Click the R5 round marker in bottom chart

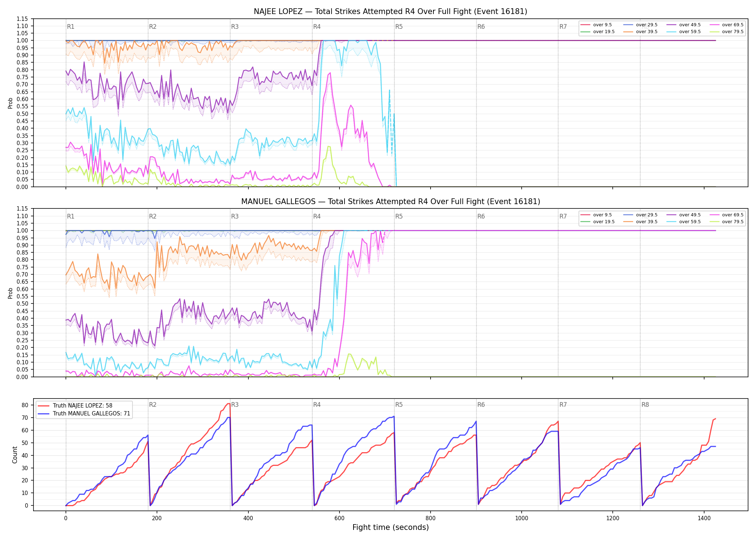pos(399,405)
